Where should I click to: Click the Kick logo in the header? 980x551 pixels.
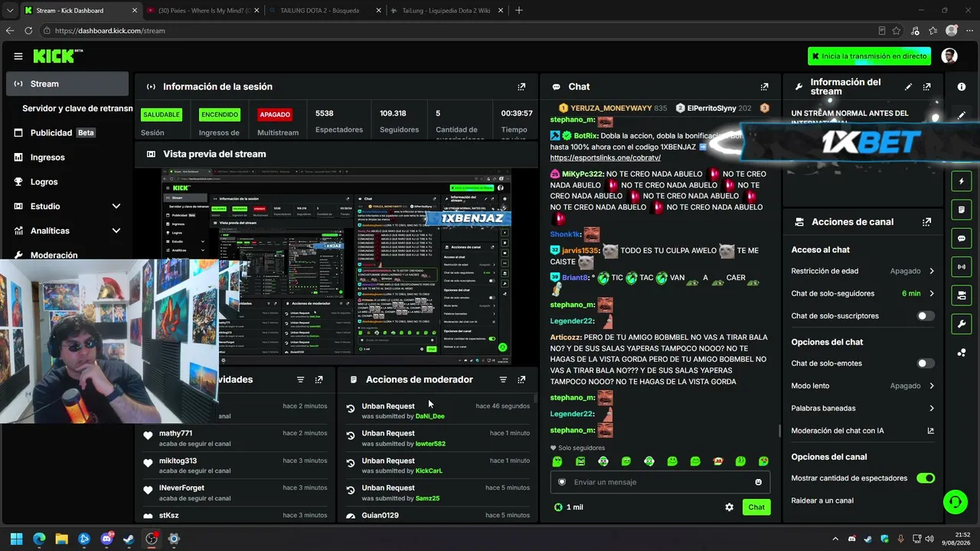click(x=57, y=56)
